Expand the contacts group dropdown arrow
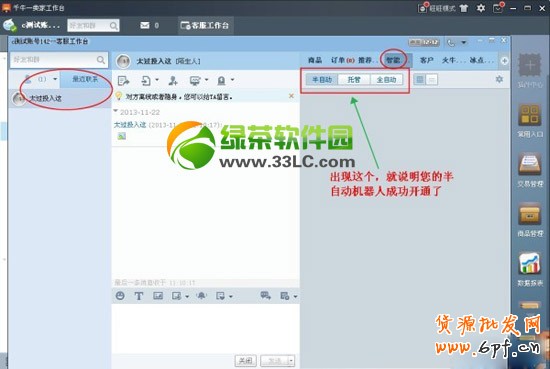Image resolution: width=550 pixels, height=369 pixels. tap(55, 79)
